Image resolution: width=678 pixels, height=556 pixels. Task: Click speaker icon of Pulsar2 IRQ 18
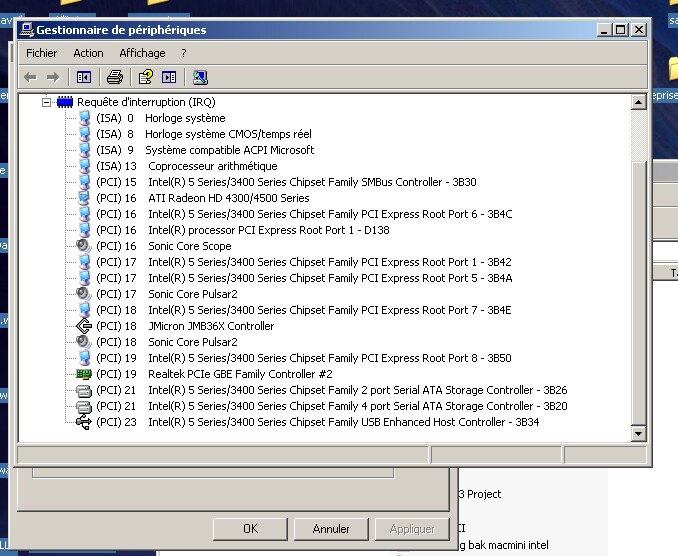(x=83, y=342)
